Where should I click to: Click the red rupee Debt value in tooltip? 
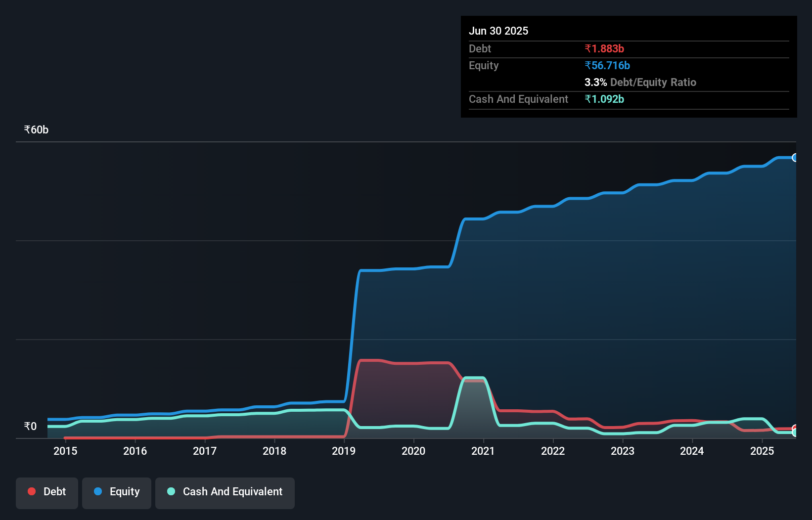tap(604, 48)
